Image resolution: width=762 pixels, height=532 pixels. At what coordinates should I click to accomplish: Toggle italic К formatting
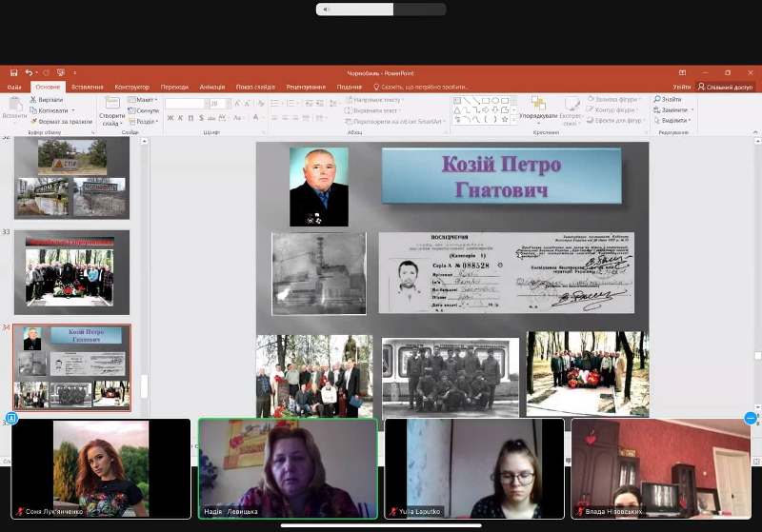[x=180, y=118]
